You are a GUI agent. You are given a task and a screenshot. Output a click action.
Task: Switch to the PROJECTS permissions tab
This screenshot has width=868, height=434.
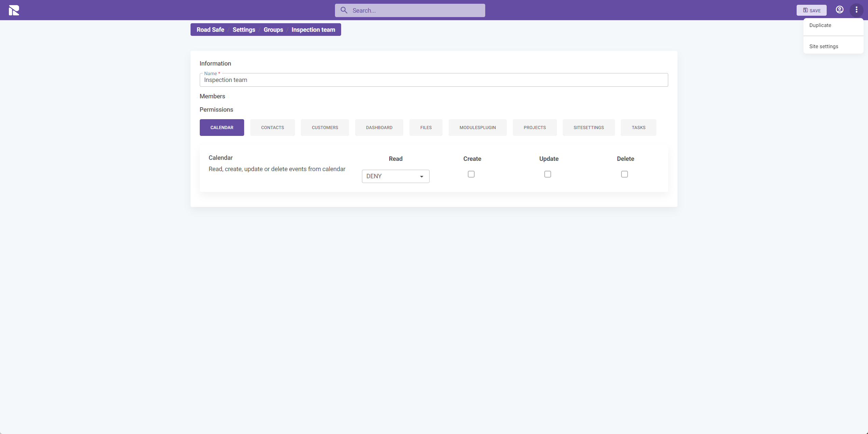tap(535, 127)
